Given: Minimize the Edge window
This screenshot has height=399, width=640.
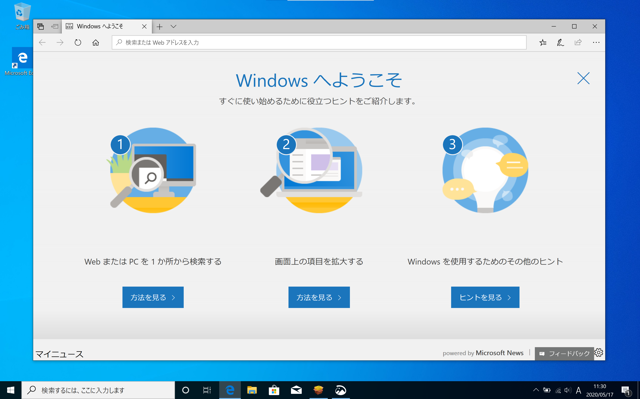Looking at the screenshot, I should pyautogui.click(x=554, y=27).
